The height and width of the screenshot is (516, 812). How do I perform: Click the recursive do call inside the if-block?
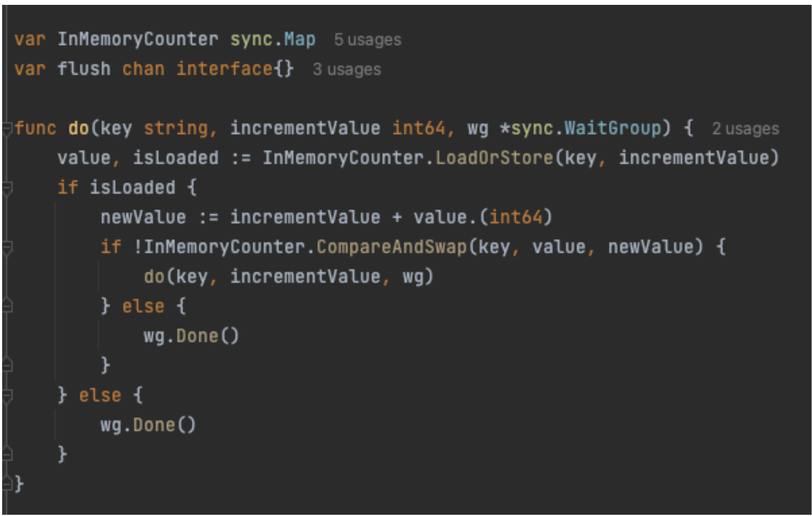(x=154, y=277)
